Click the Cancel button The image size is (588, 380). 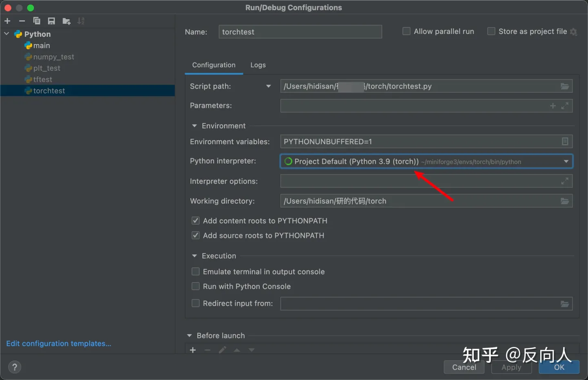[464, 367]
